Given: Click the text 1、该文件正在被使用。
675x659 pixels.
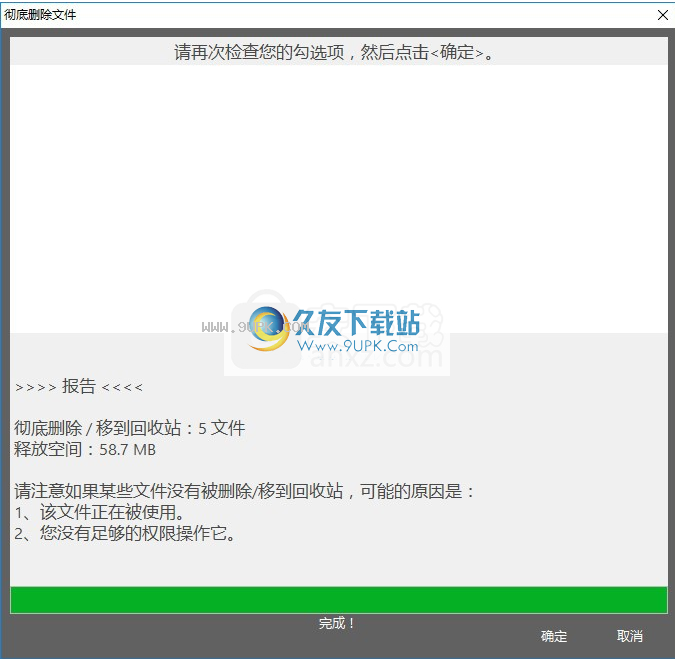Looking at the screenshot, I should point(100,512).
